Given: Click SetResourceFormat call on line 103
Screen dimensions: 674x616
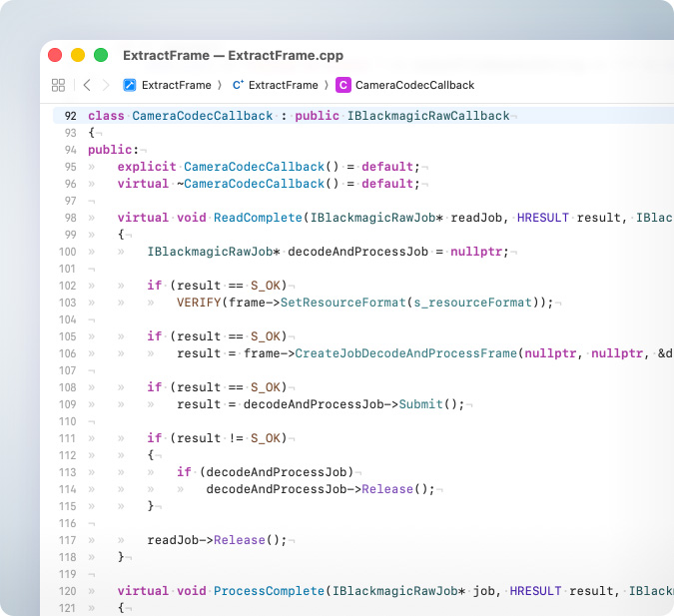Looking at the screenshot, I should (343, 303).
